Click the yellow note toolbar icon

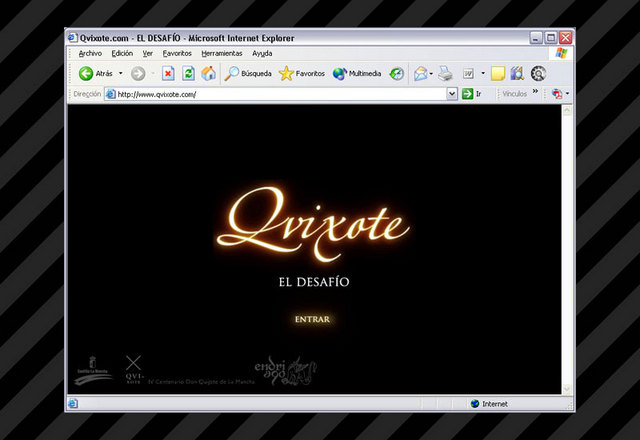[x=498, y=74]
